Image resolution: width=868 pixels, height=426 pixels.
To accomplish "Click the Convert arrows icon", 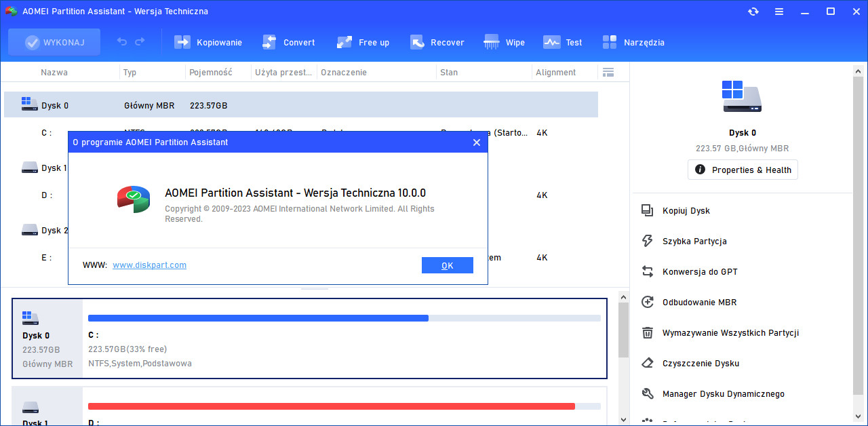I will click(x=269, y=42).
